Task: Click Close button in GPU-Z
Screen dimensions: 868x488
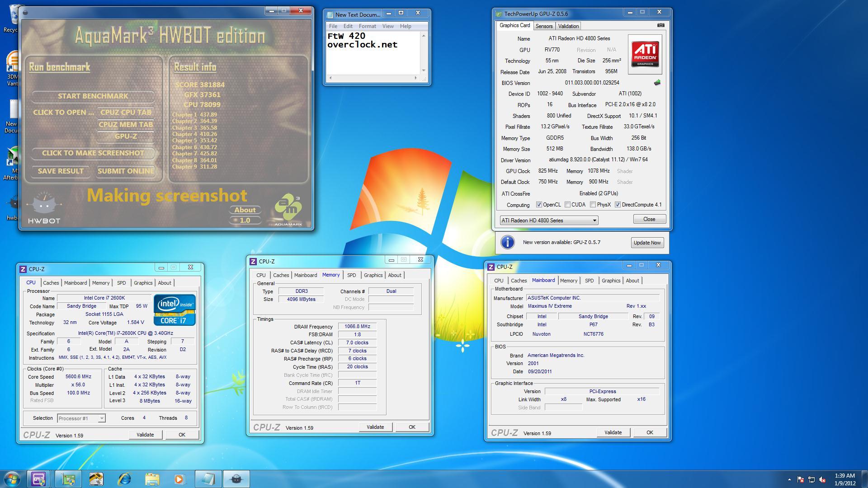Action: pos(649,219)
